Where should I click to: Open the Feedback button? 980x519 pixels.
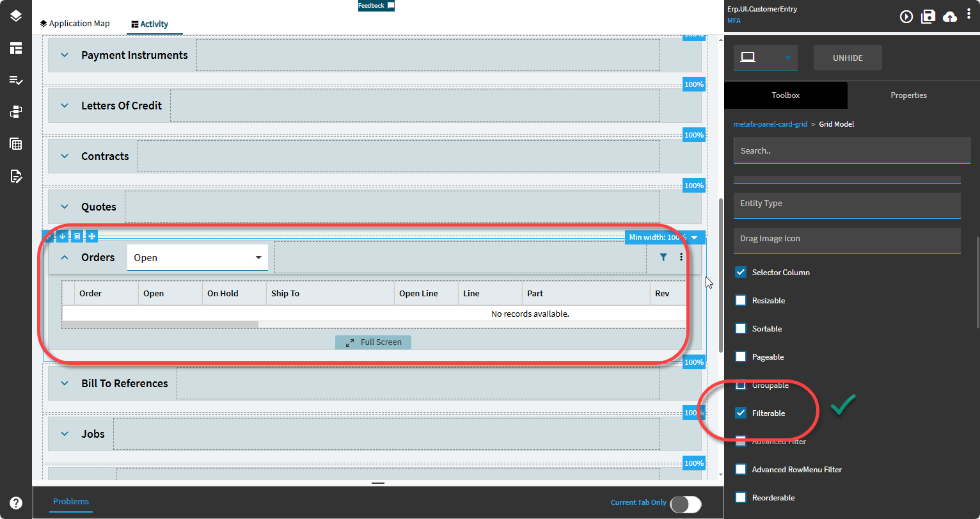pyautogui.click(x=376, y=6)
